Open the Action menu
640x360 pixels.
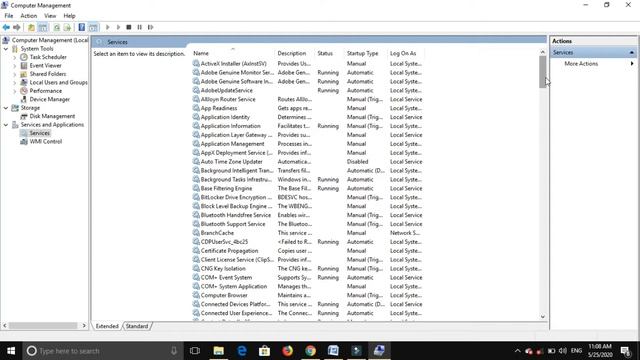click(29, 16)
